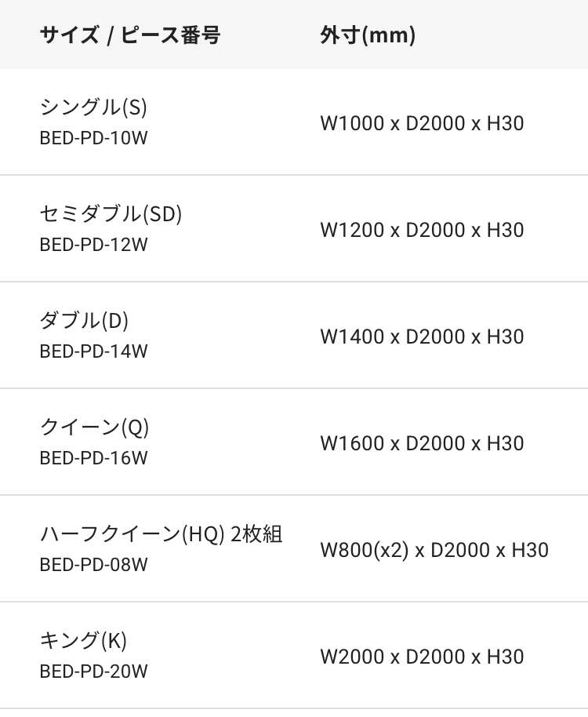Click piece number BED-PD-16W

tap(93, 458)
